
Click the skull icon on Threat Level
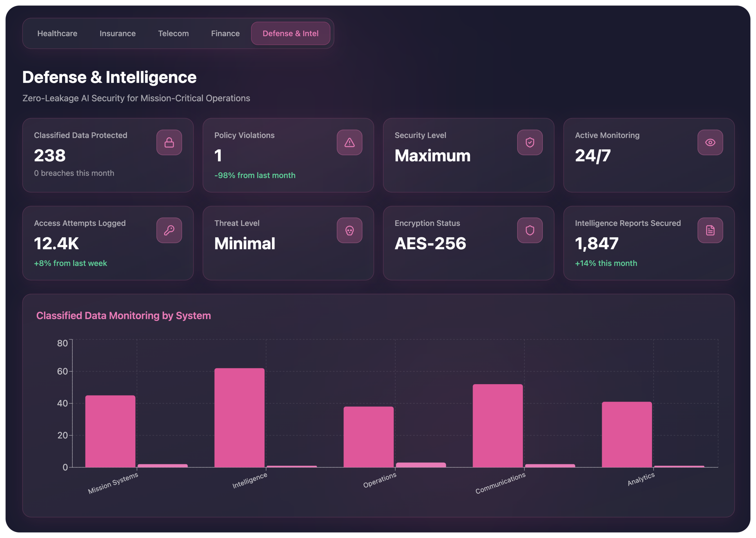[349, 230]
